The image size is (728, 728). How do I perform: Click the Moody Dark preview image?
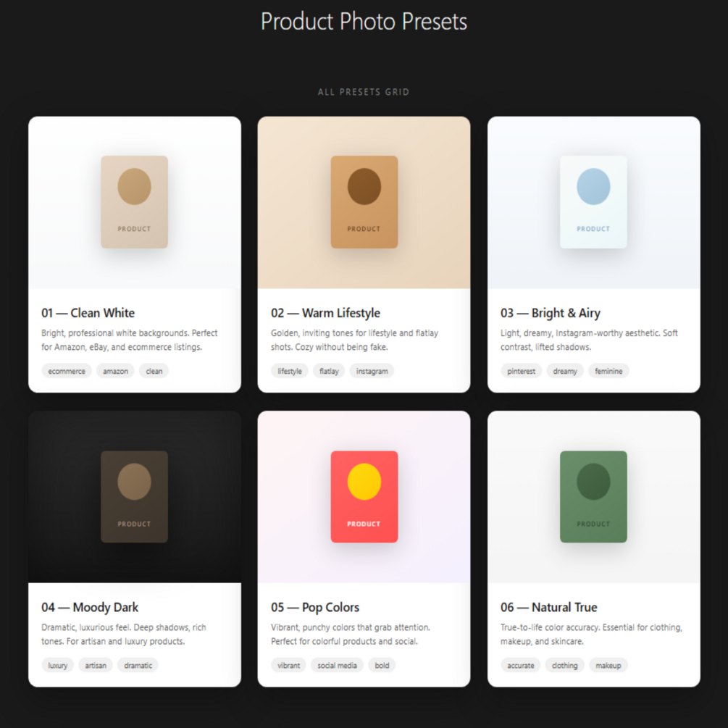pos(134,497)
